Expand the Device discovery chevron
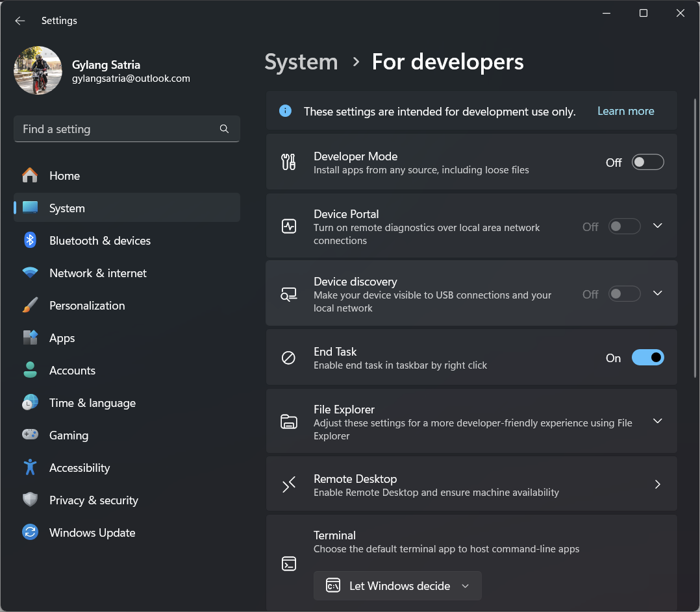Screen dimensions: 700x612 pyautogui.click(x=657, y=293)
